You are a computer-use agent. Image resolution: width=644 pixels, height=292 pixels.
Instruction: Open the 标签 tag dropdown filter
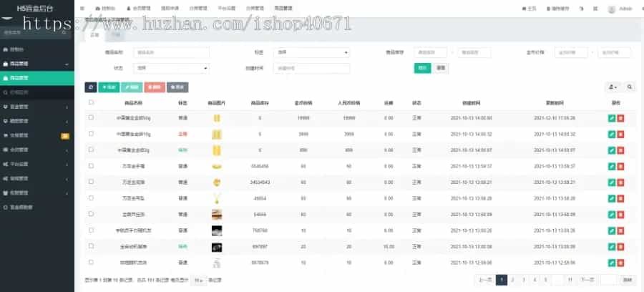coord(313,52)
